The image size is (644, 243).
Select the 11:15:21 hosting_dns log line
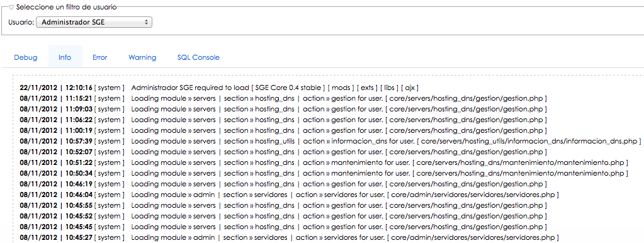tap(283, 98)
